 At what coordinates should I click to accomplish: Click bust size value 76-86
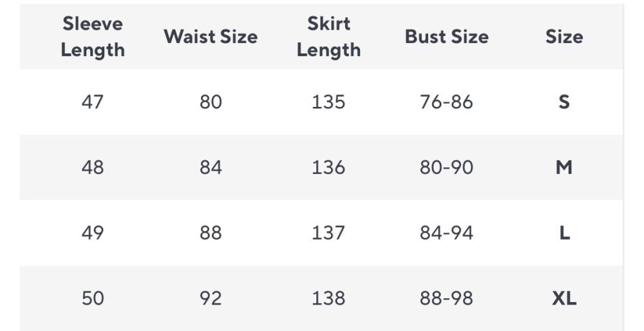[x=446, y=102]
